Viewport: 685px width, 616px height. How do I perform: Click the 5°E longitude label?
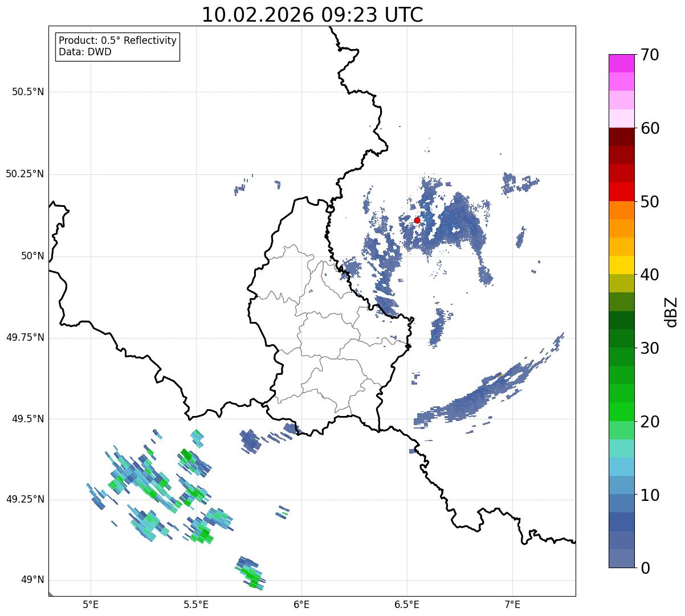(x=91, y=605)
